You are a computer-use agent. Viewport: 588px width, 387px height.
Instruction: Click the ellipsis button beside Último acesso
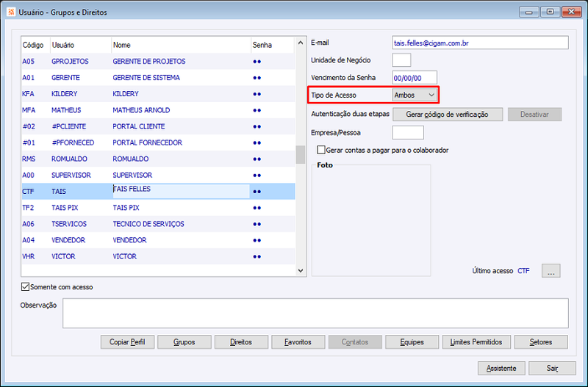tap(551, 271)
